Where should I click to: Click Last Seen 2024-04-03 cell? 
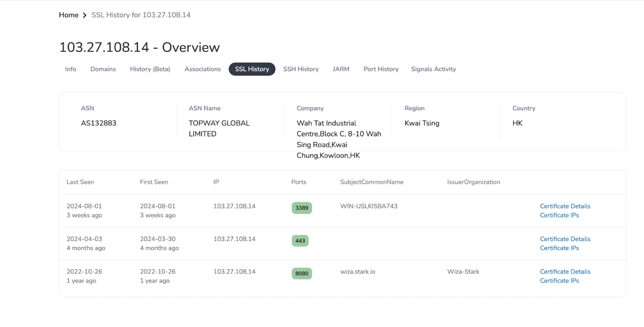coord(86,243)
